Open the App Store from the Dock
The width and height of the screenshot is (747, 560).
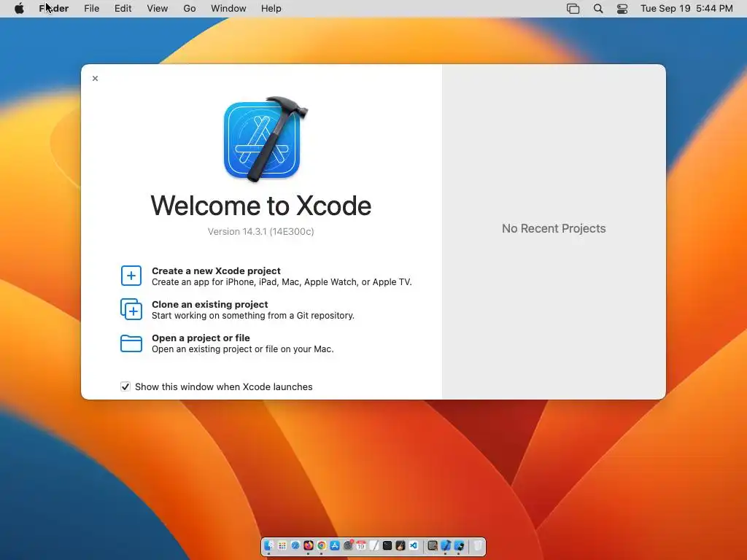(334, 545)
